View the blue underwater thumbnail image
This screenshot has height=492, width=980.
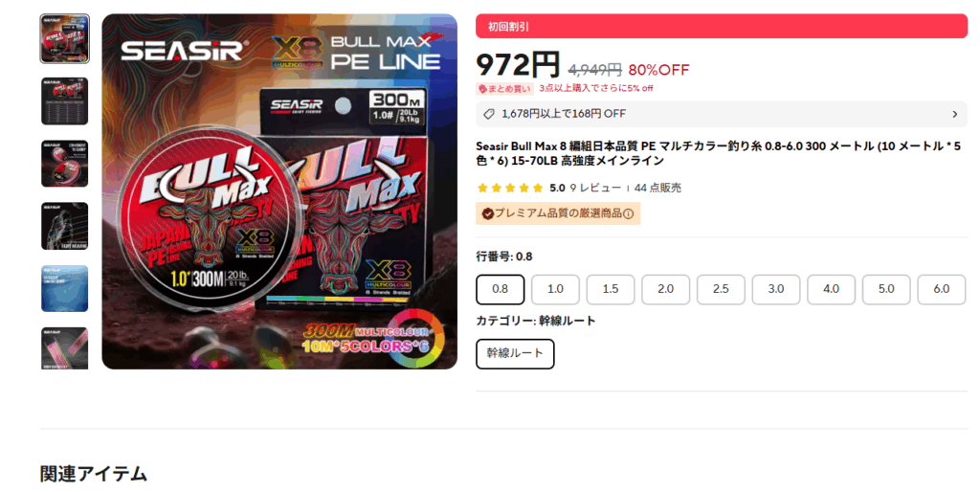coord(65,288)
